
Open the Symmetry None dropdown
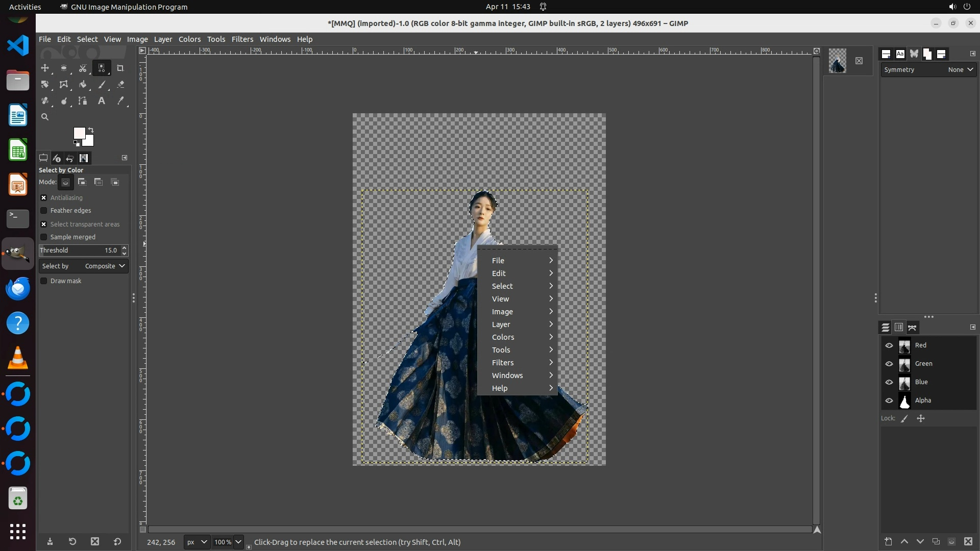960,70
